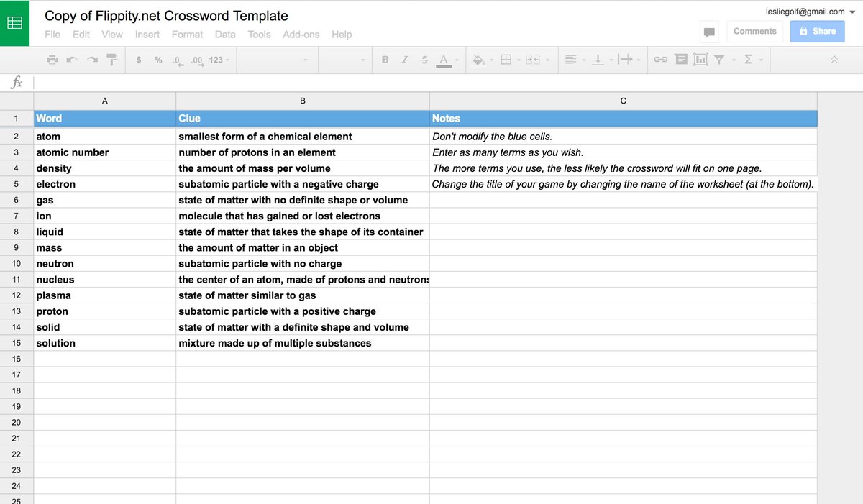Click the insert comment icon
The image size is (863, 504).
(x=680, y=60)
